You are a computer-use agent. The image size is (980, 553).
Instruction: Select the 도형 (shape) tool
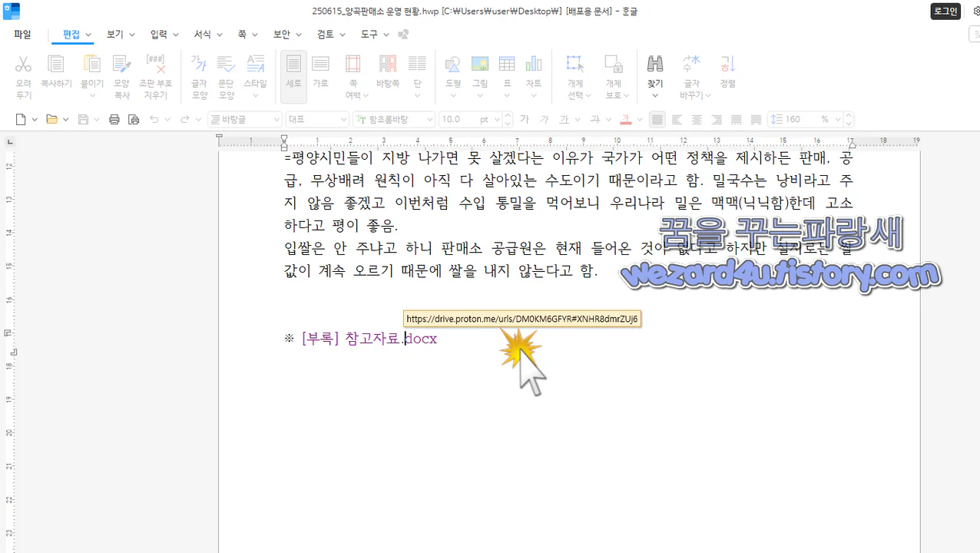tap(452, 64)
